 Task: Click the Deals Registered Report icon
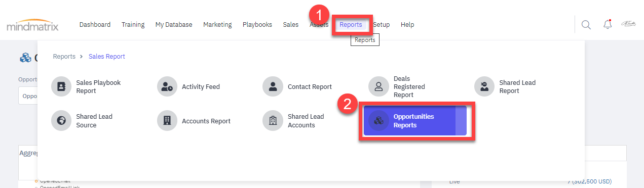click(378, 86)
